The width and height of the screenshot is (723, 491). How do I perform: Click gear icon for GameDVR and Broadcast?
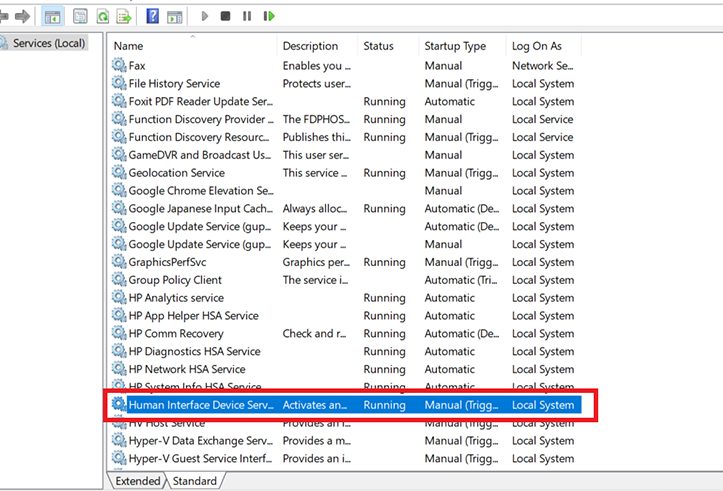(119, 154)
